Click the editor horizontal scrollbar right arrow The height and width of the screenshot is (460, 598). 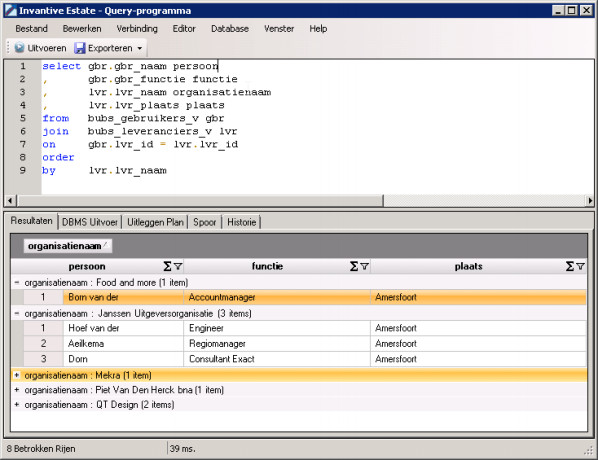[x=590, y=200]
